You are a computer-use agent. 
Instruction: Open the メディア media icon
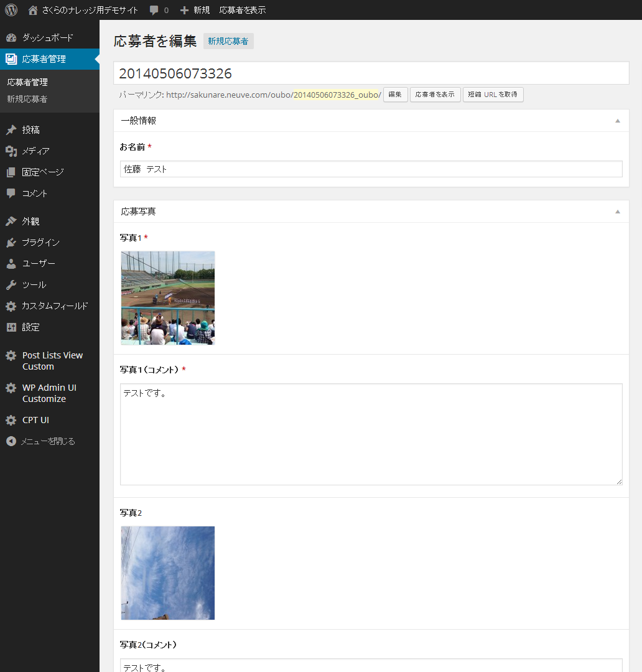coord(11,151)
